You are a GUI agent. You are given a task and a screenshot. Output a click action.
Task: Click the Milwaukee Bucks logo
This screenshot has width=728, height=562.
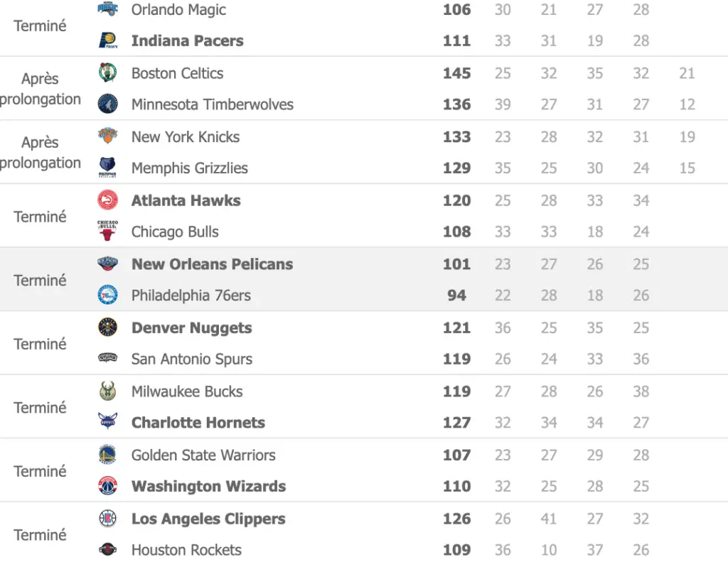[107, 391]
